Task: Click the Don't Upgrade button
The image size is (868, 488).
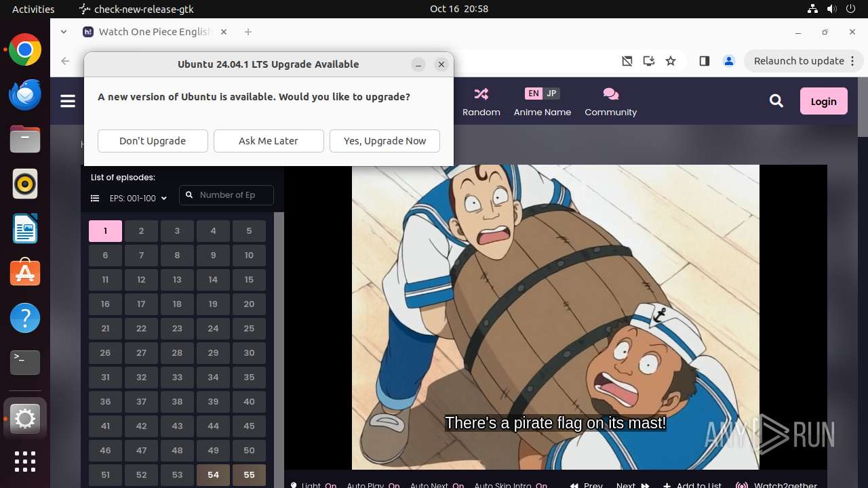Action: pos(153,141)
